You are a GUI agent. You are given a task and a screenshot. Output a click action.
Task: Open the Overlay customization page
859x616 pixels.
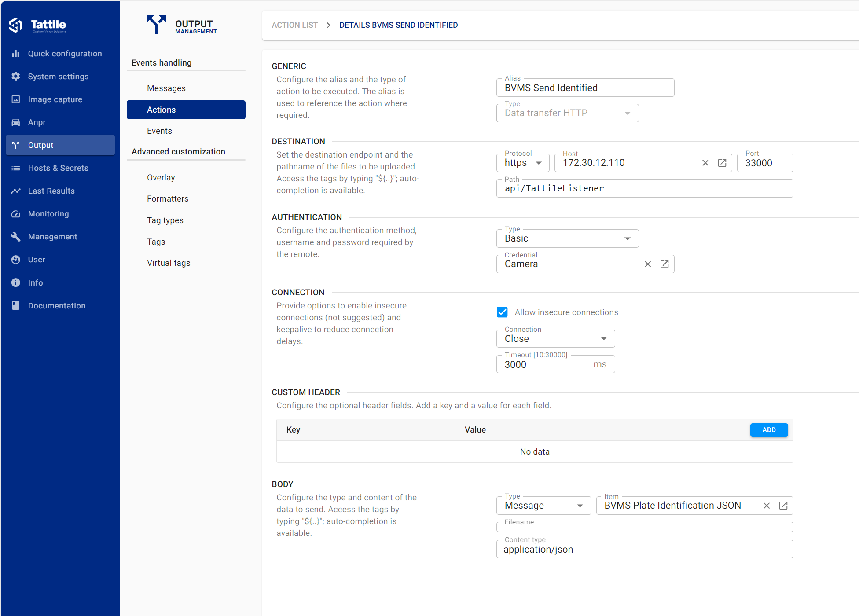186,178
